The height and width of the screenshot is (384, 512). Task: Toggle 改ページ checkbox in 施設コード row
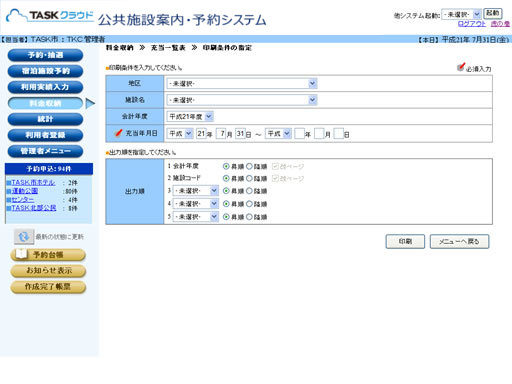[275, 178]
